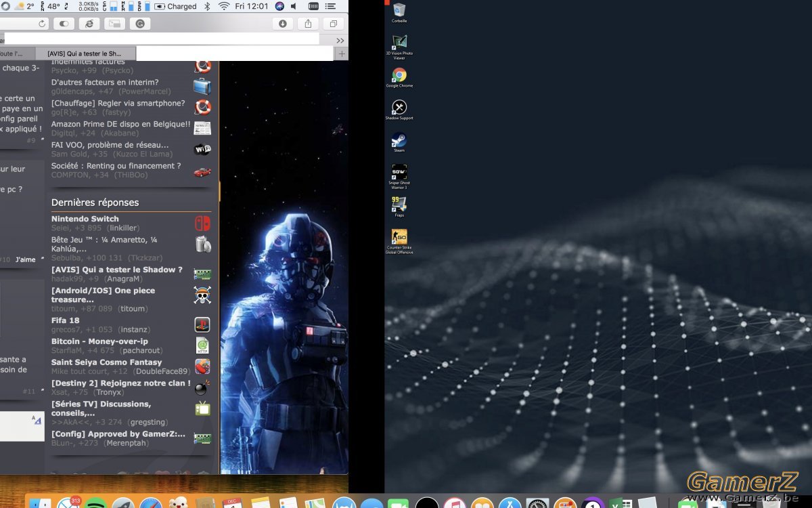
Task: Open the 'Fifa 18' topic link
Action: (x=66, y=320)
